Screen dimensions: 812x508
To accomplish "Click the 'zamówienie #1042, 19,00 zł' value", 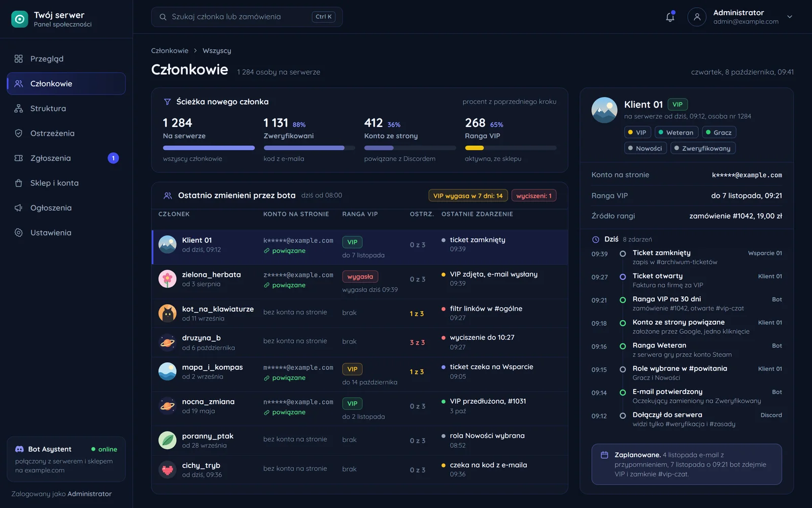I will (735, 216).
